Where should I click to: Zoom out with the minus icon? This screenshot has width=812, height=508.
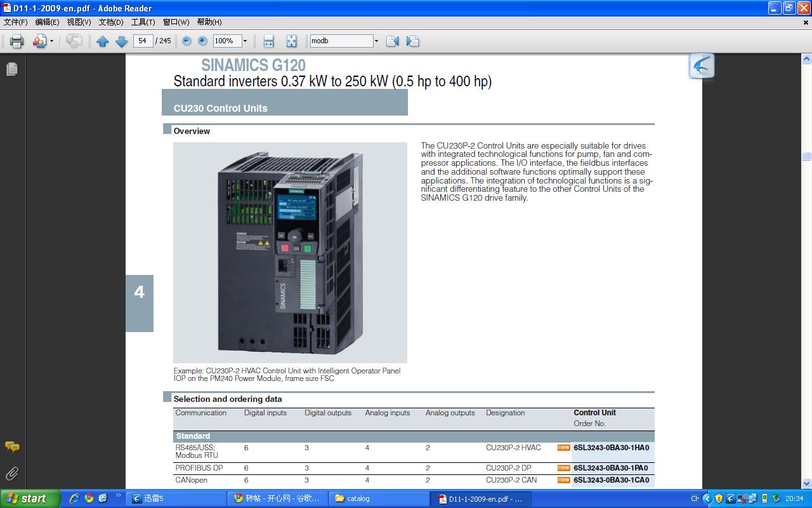pyautogui.click(x=187, y=41)
